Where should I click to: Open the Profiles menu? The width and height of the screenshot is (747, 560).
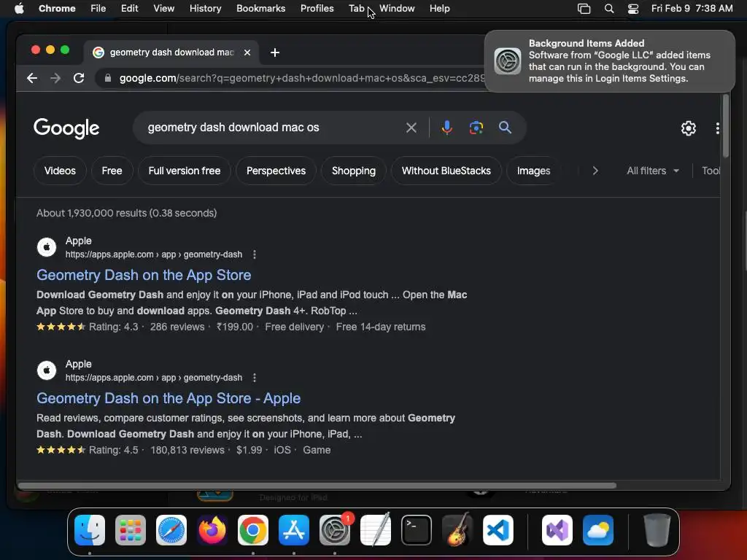[317, 9]
